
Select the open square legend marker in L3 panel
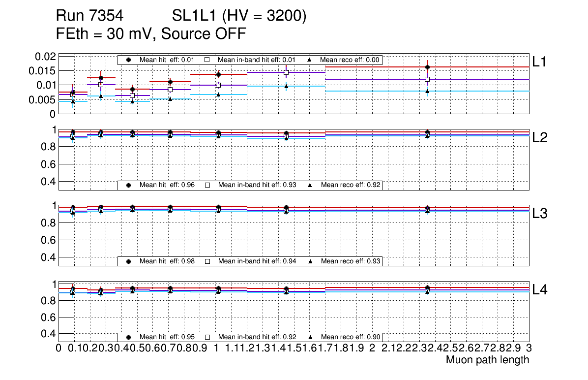tap(207, 261)
